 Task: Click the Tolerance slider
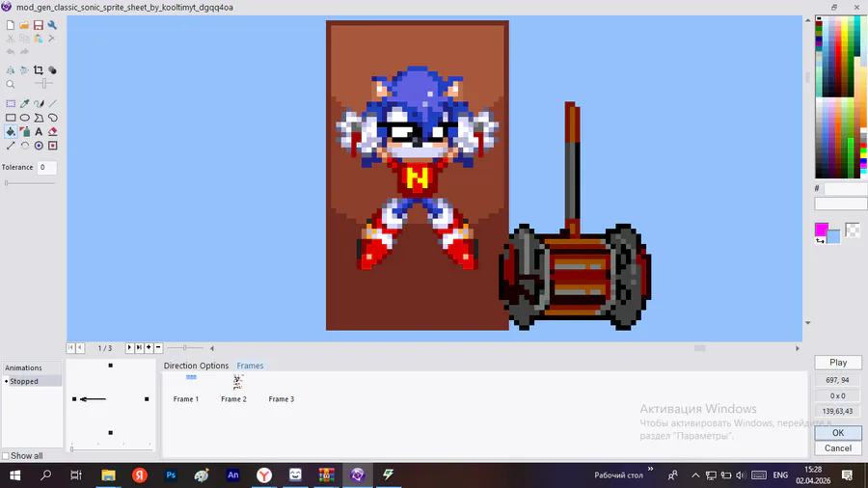[x=30, y=182]
